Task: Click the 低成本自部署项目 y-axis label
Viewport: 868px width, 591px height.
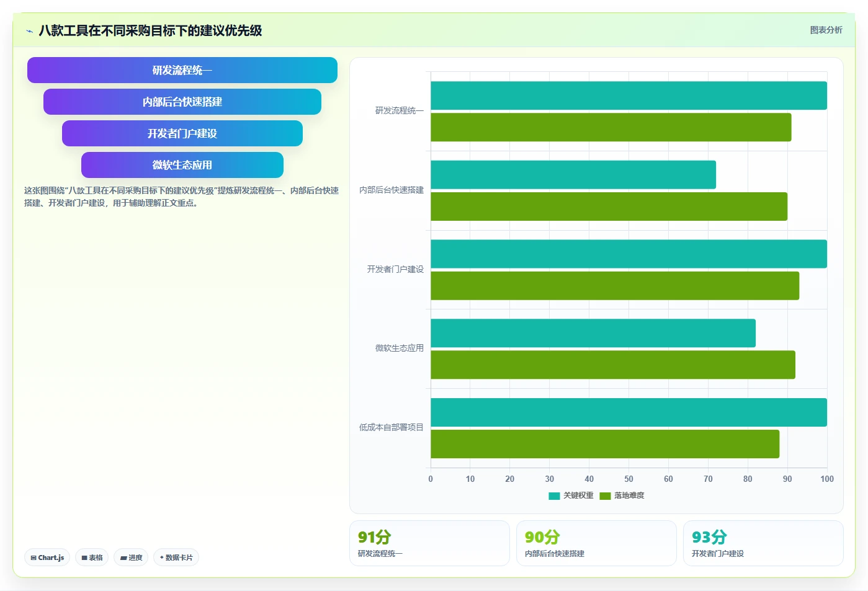Action: (x=391, y=428)
